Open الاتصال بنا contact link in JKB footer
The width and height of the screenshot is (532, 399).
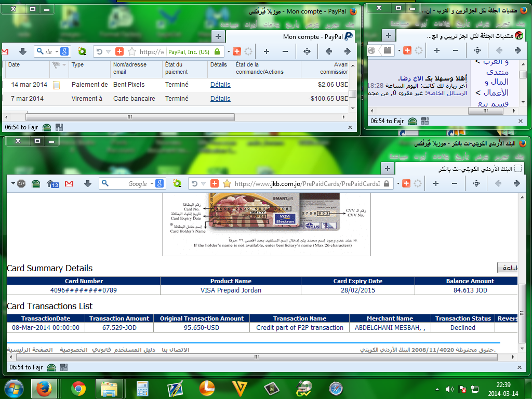(176, 350)
